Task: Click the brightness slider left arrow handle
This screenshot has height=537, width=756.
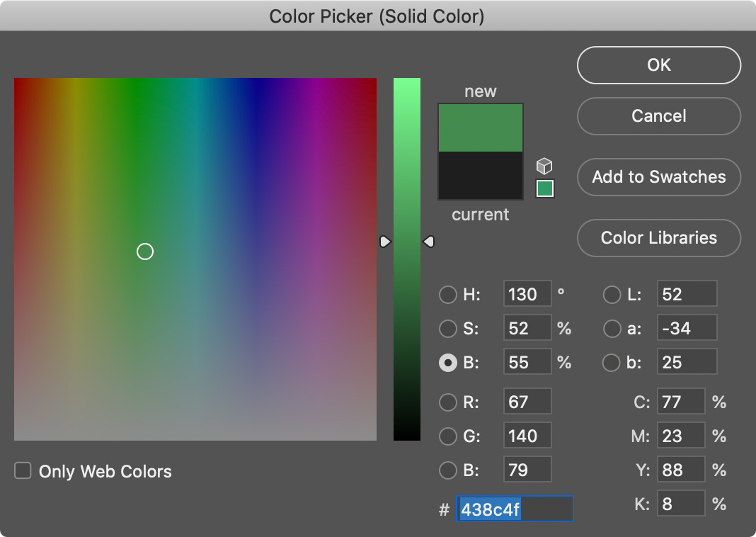Action: coord(385,242)
